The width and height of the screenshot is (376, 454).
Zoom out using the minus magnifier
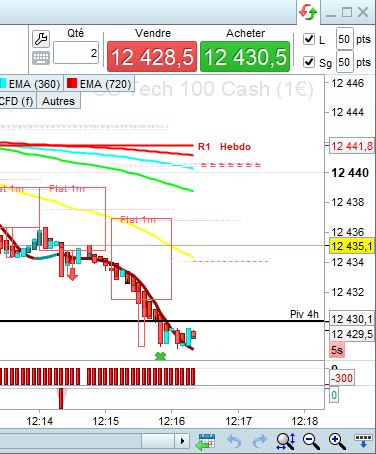click(x=311, y=441)
